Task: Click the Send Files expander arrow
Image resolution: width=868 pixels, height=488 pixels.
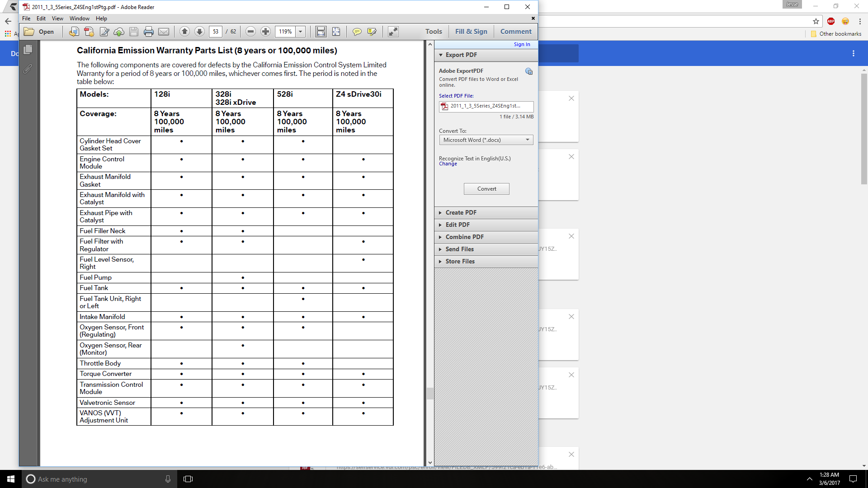Action: 441,249
